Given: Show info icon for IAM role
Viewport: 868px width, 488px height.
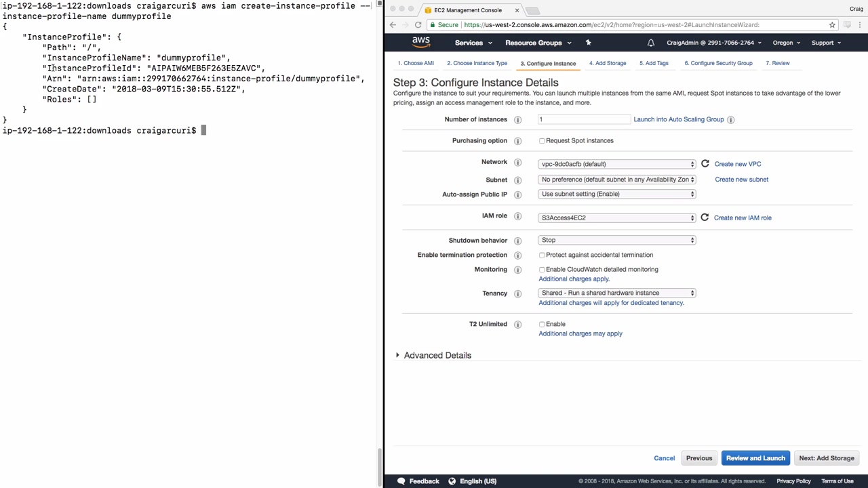Looking at the screenshot, I should pos(517,216).
